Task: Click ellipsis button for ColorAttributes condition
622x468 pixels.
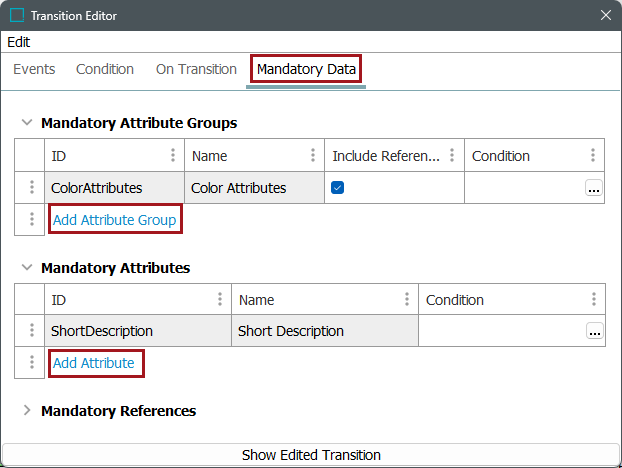Action: (x=594, y=188)
